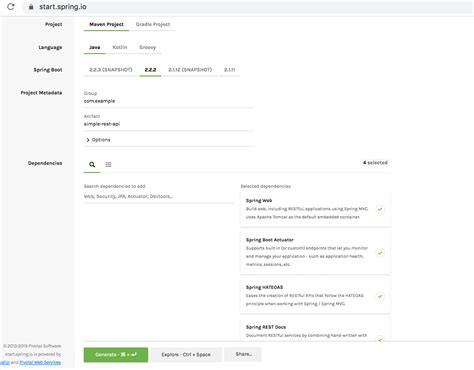This screenshot has height=370, width=474.
Task: Uncheck the Spring REST Docs dependency
Action: pos(380,339)
